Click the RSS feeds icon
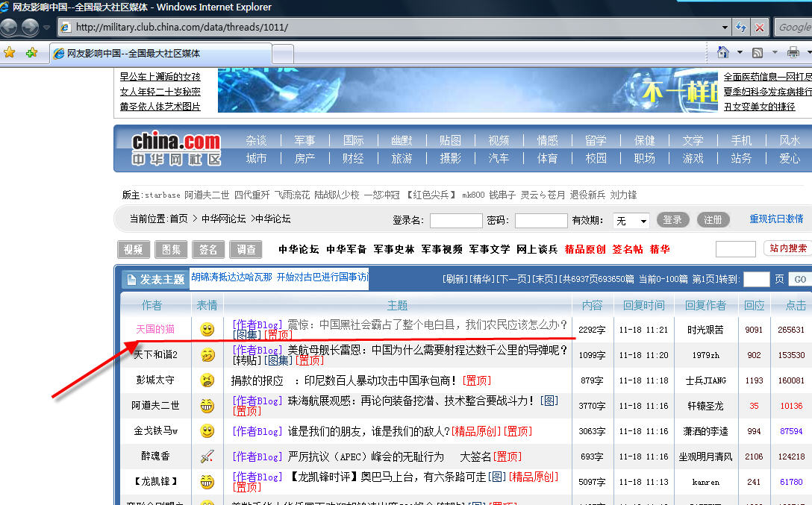This screenshot has width=812, height=505. click(758, 52)
